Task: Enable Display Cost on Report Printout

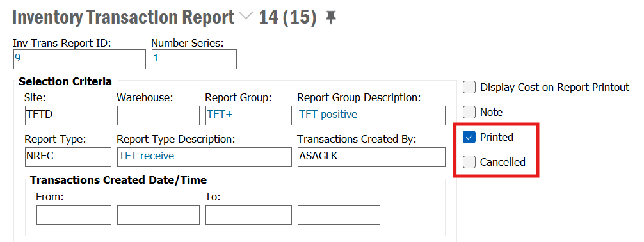Action: click(x=469, y=87)
